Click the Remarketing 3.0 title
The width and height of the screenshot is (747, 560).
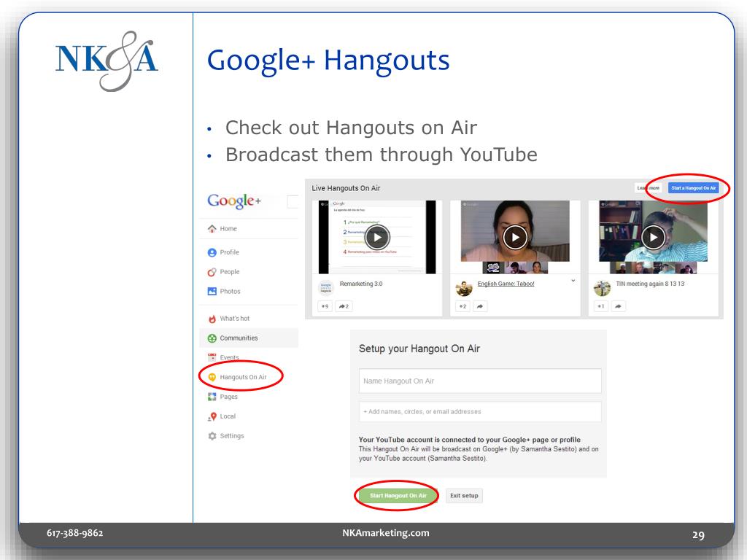[x=361, y=284]
